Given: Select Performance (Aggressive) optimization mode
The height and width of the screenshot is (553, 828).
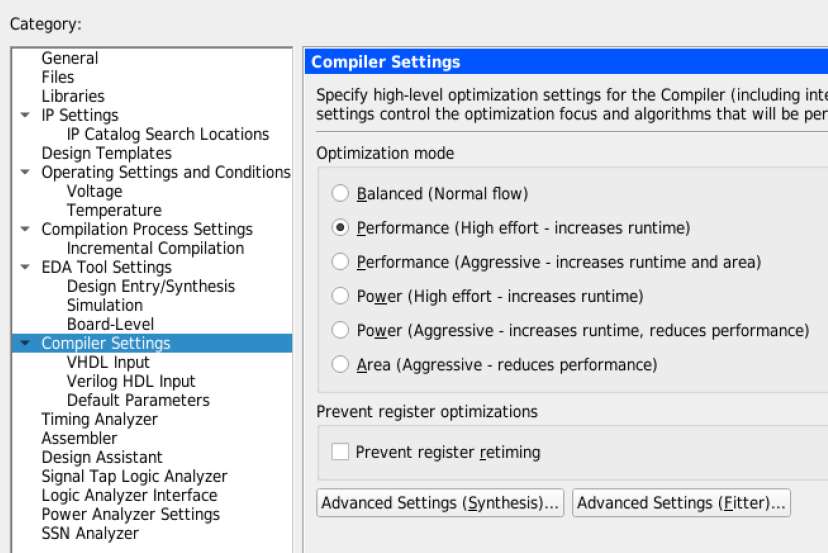Looking at the screenshot, I should 340,262.
